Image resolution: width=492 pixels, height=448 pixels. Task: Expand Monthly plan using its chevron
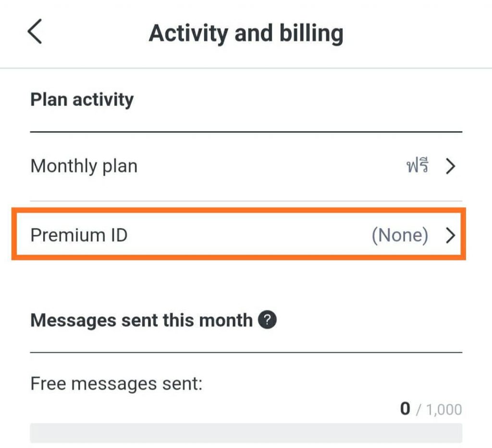click(451, 166)
